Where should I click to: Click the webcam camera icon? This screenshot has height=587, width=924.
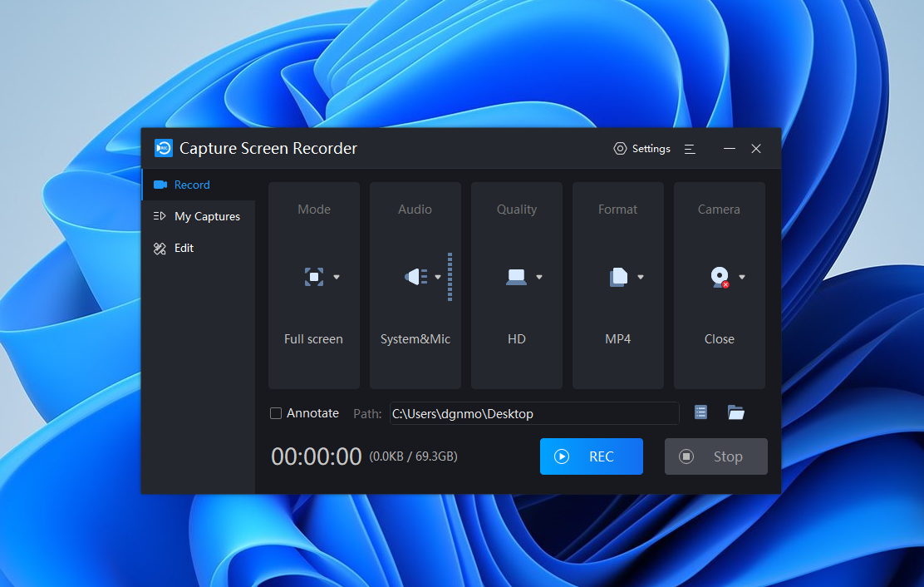point(719,277)
